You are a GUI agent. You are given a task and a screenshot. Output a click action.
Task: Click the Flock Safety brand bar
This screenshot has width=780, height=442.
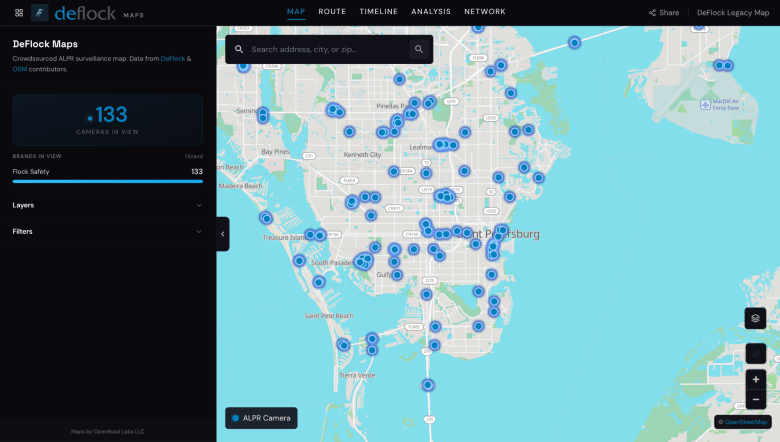tap(107, 181)
